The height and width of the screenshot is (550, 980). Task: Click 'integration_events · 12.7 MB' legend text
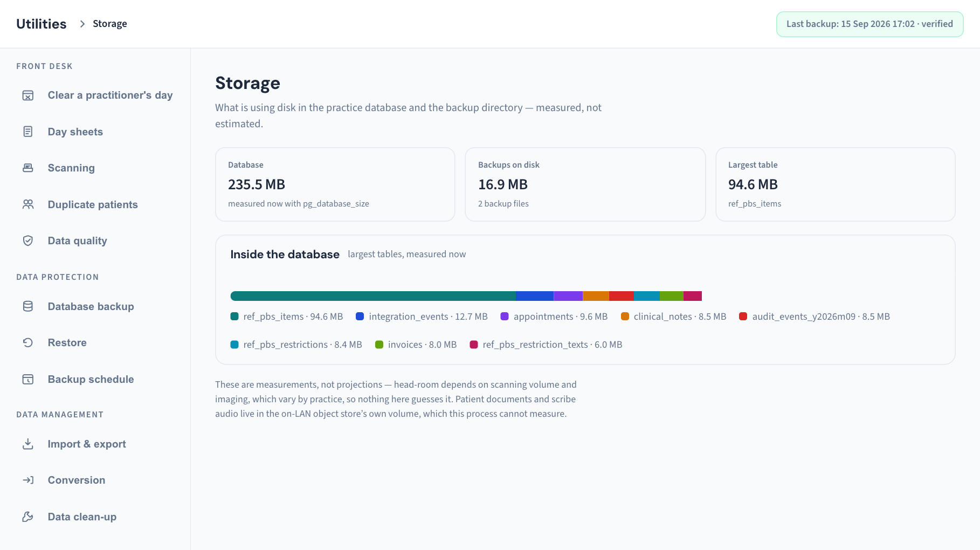click(x=428, y=317)
